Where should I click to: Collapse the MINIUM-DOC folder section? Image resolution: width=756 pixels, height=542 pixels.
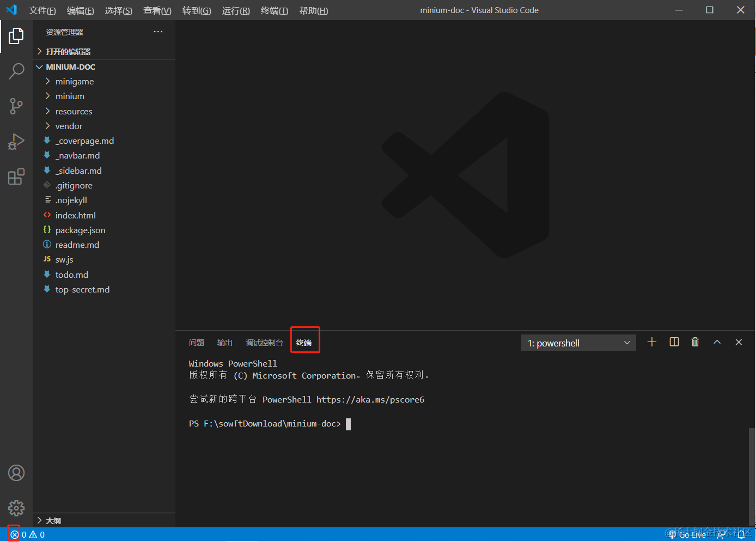pyautogui.click(x=104, y=67)
